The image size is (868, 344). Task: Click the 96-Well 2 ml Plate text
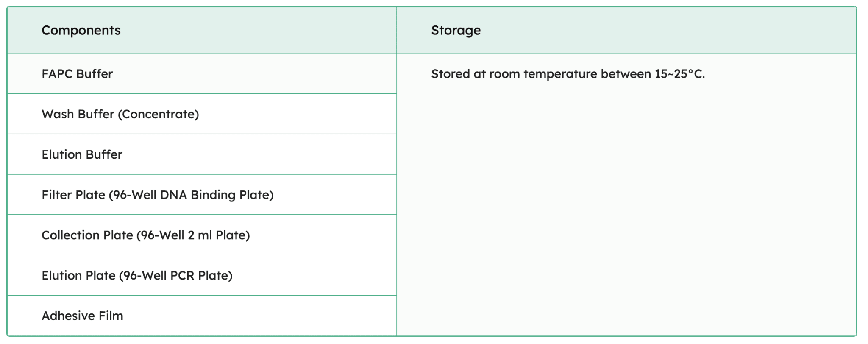tap(193, 235)
